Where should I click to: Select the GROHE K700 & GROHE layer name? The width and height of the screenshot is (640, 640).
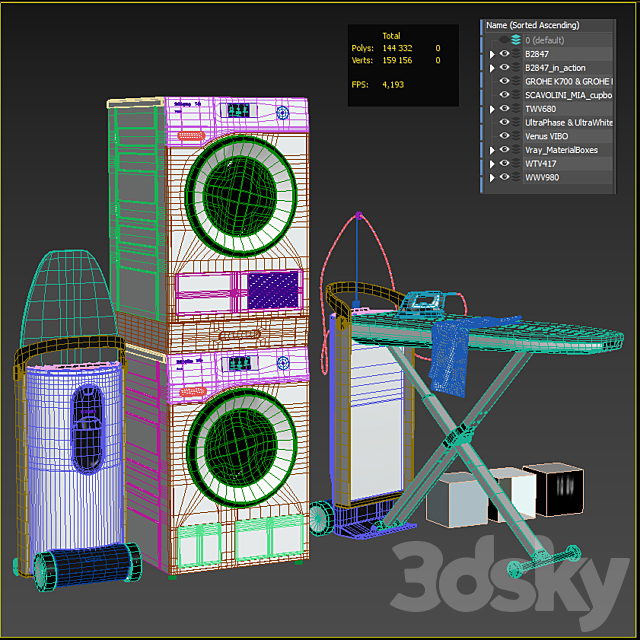click(569, 81)
